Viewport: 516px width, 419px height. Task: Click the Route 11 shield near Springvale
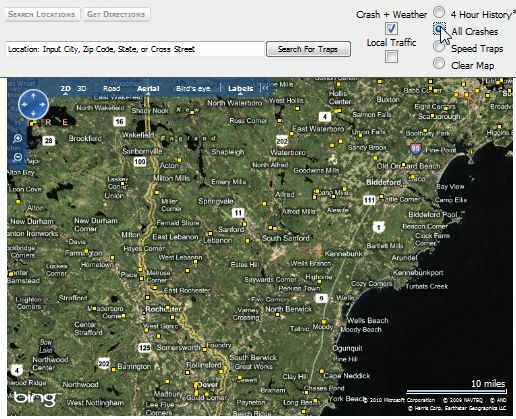(238, 213)
